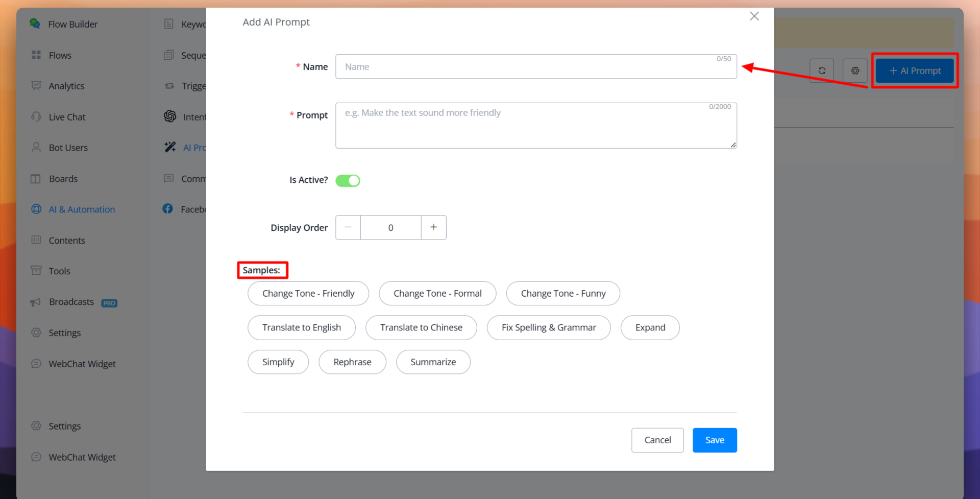Click the Cancel button
Image resolution: width=980 pixels, height=499 pixels.
tap(657, 440)
